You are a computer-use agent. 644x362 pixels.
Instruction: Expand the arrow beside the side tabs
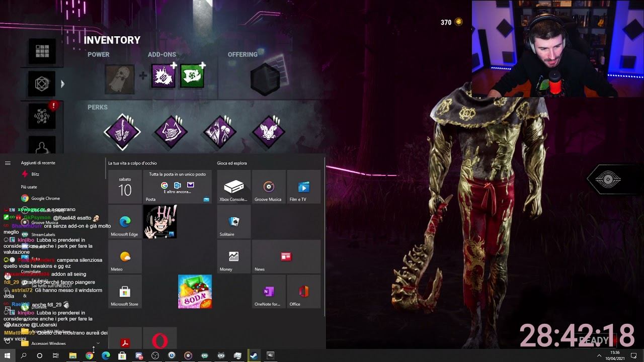pyautogui.click(x=62, y=84)
